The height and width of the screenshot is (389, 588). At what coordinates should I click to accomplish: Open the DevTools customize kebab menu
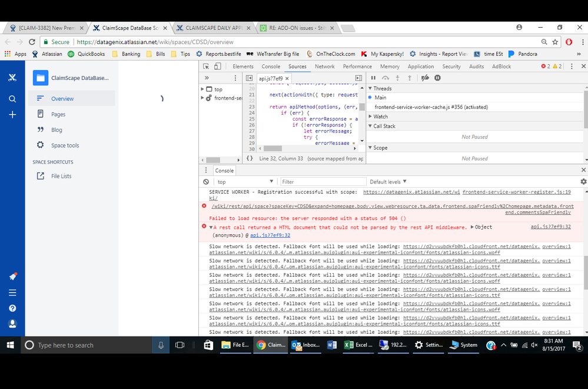click(x=572, y=67)
